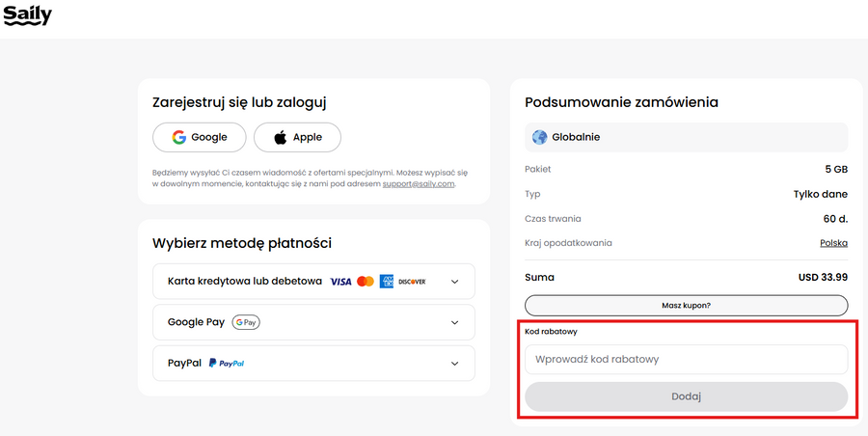
Task: Click the Visa card icon
Action: [340, 282]
